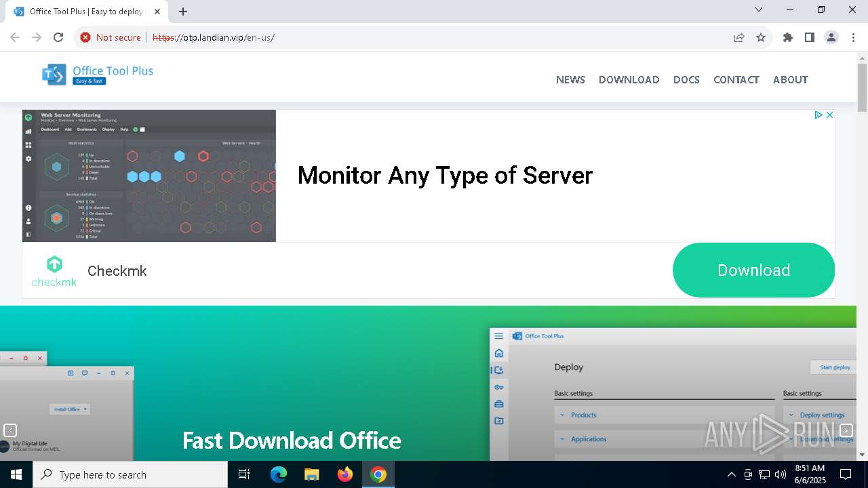Image resolution: width=868 pixels, height=488 pixels.
Task: Go back with the browser back arrow
Action: coord(15,37)
